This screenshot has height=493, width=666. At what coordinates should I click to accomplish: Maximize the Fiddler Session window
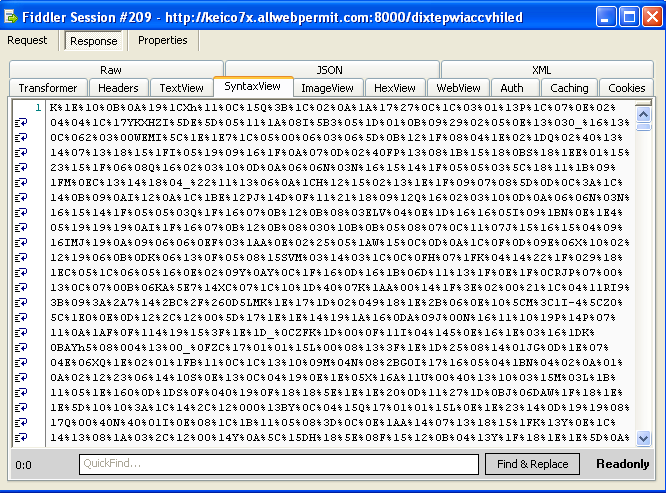click(630, 16)
